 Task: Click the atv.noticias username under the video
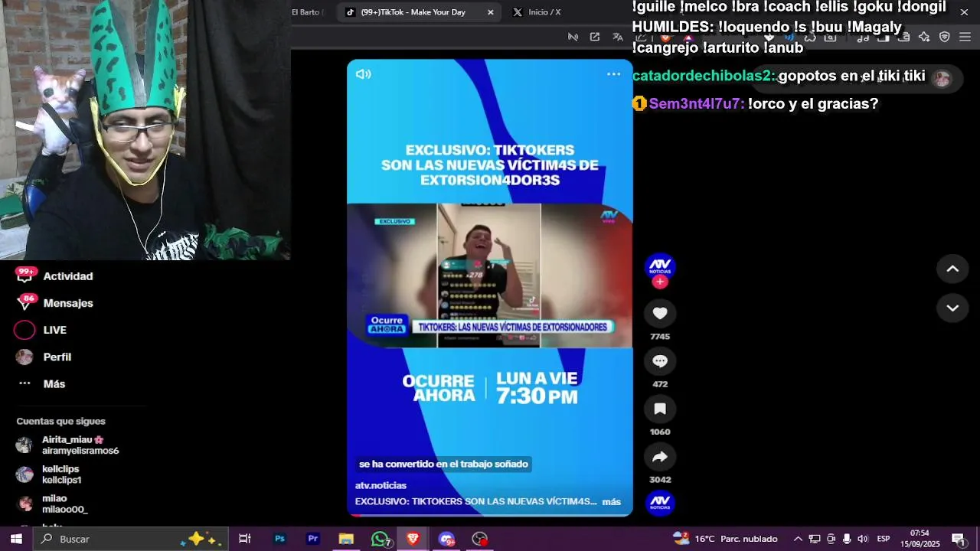pyautogui.click(x=381, y=485)
